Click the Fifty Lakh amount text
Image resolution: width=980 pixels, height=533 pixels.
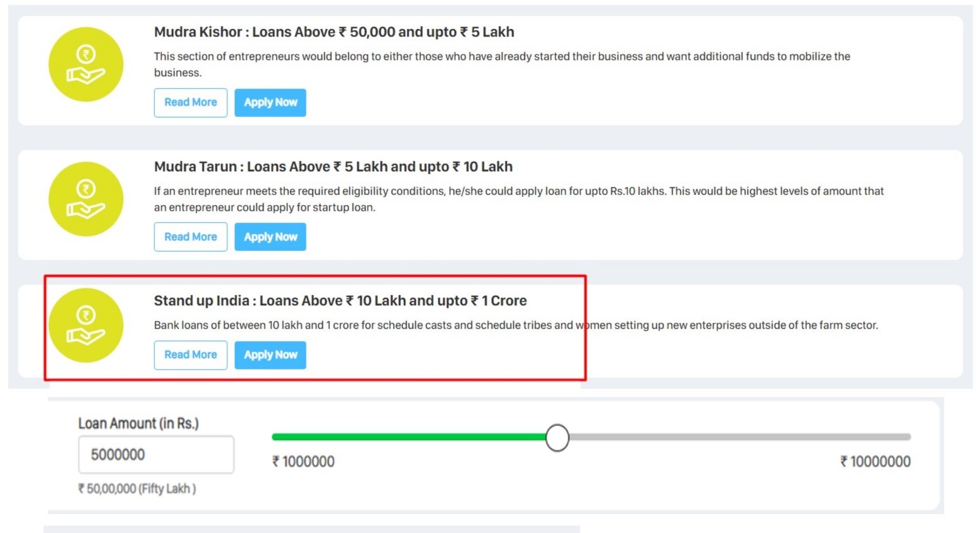click(x=136, y=488)
